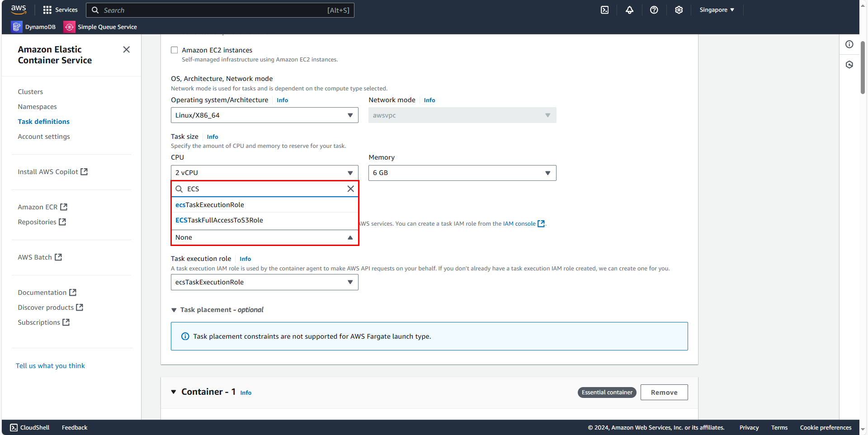The height and width of the screenshot is (435, 868).
Task: Open the Operating system/Architecture dropdown
Action: 264,115
